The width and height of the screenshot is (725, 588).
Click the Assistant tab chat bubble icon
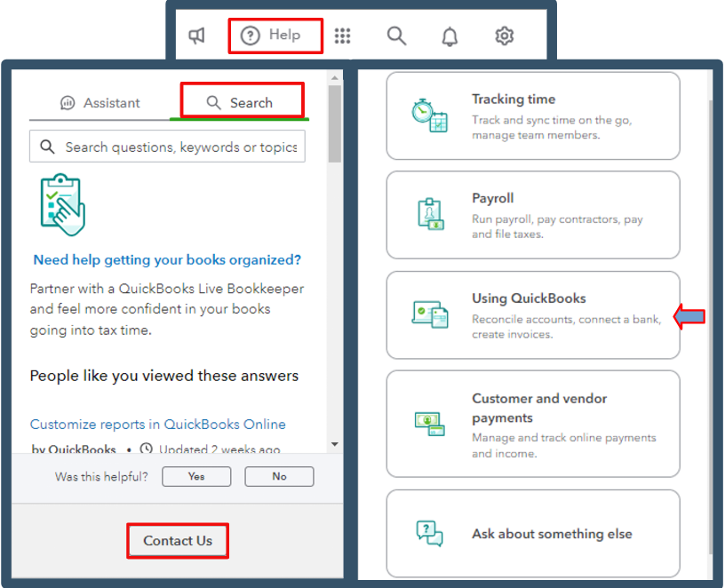click(x=68, y=103)
